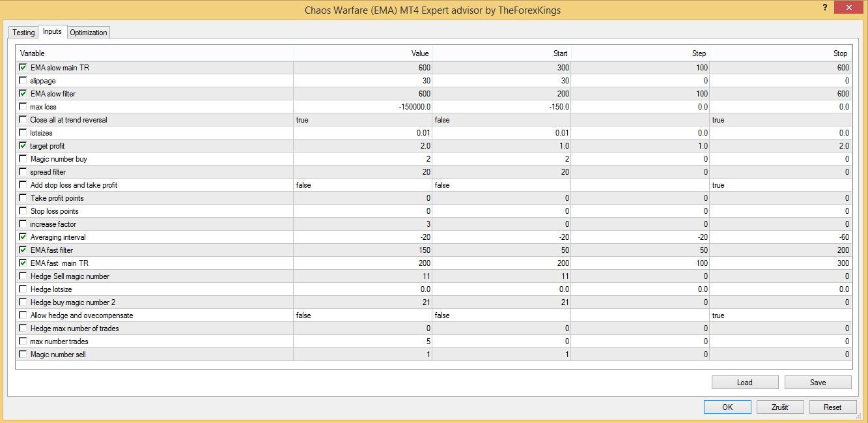Image resolution: width=868 pixels, height=423 pixels.
Task: Uncheck the EMA slow main TR checkbox
Action: (x=23, y=68)
